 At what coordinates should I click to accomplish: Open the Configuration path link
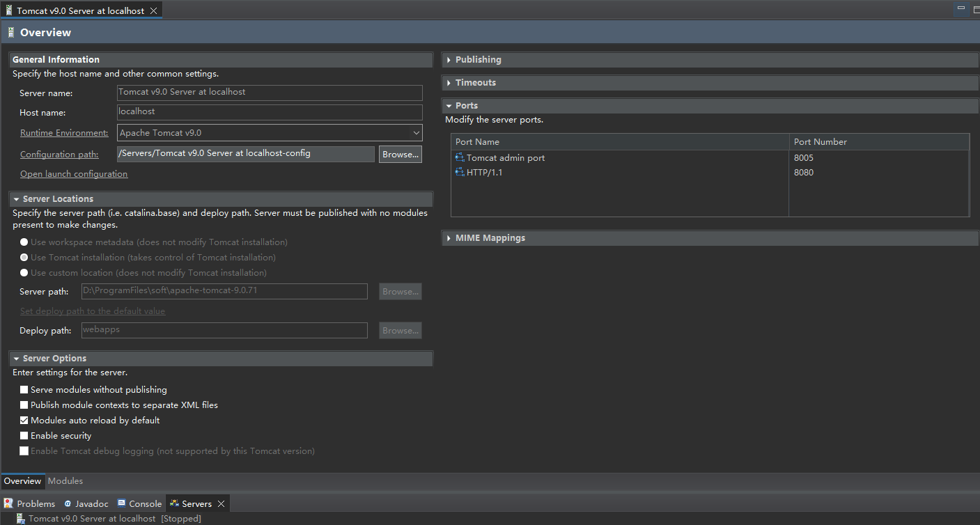59,155
